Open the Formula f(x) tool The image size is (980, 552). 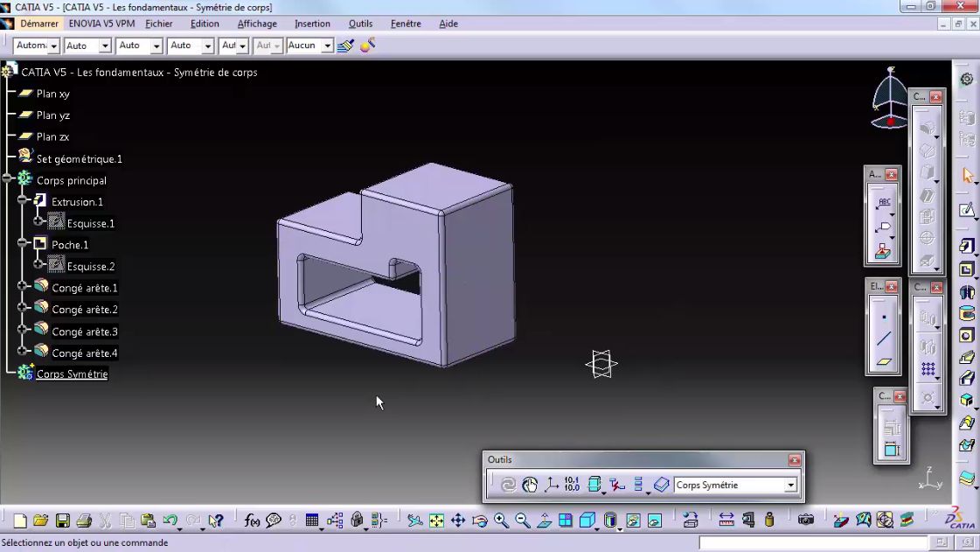(252, 521)
